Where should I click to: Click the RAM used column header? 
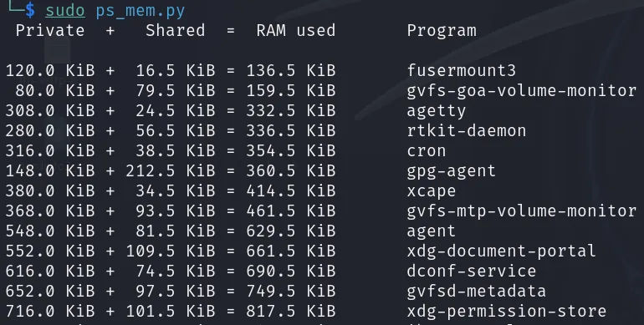click(x=296, y=30)
